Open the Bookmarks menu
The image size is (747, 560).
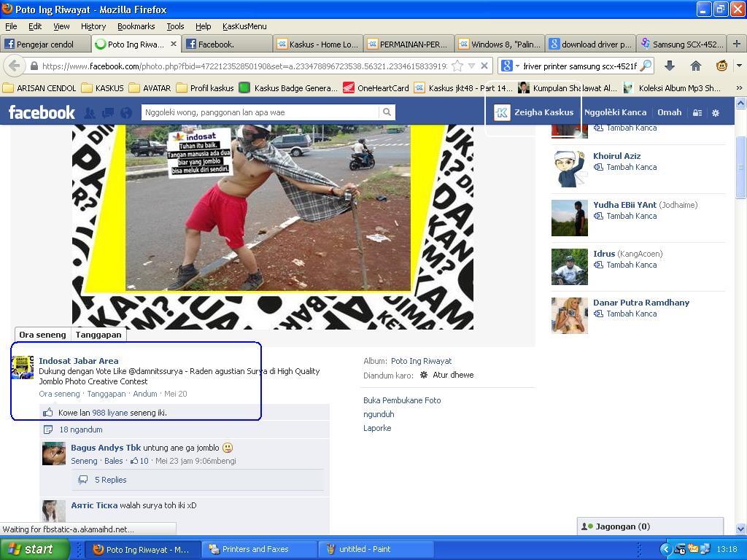(136, 26)
